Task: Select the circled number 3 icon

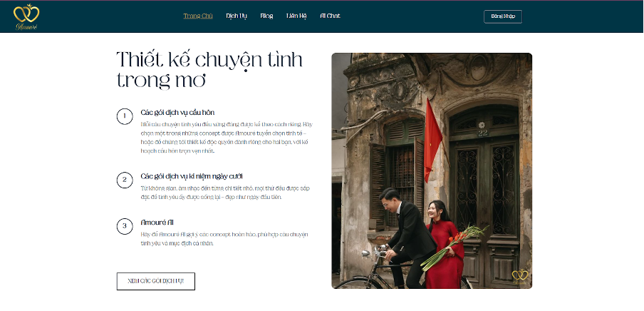Action: [125, 226]
